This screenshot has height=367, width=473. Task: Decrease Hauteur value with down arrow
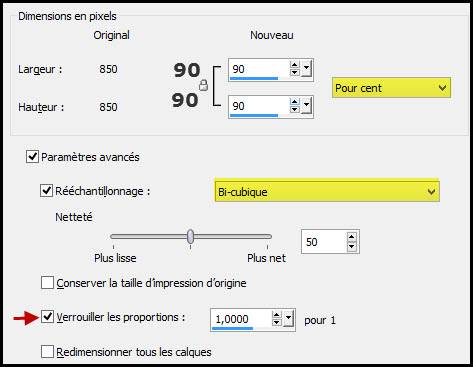point(295,109)
